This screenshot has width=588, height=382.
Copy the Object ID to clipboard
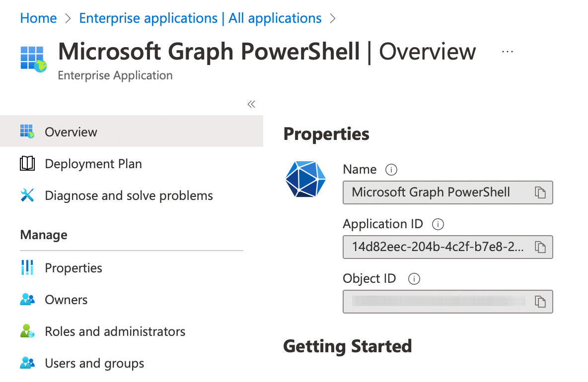point(540,302)
